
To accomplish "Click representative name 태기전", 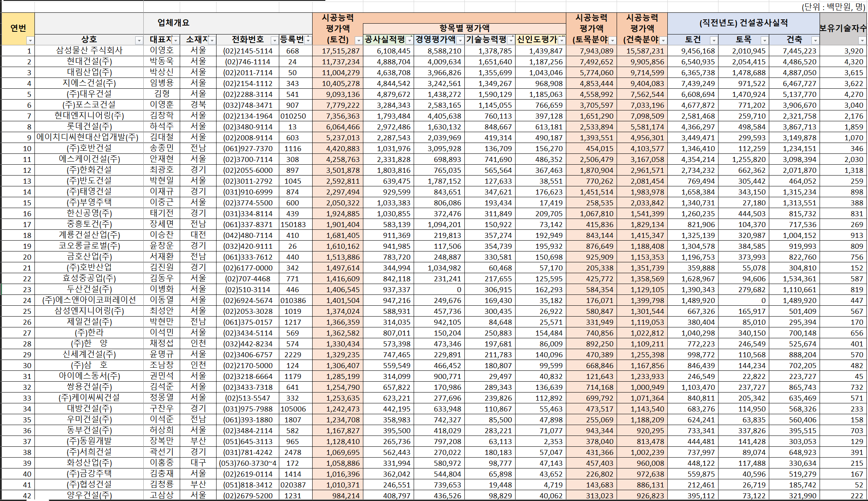I will pyautogui.click(x=162, y=213).
